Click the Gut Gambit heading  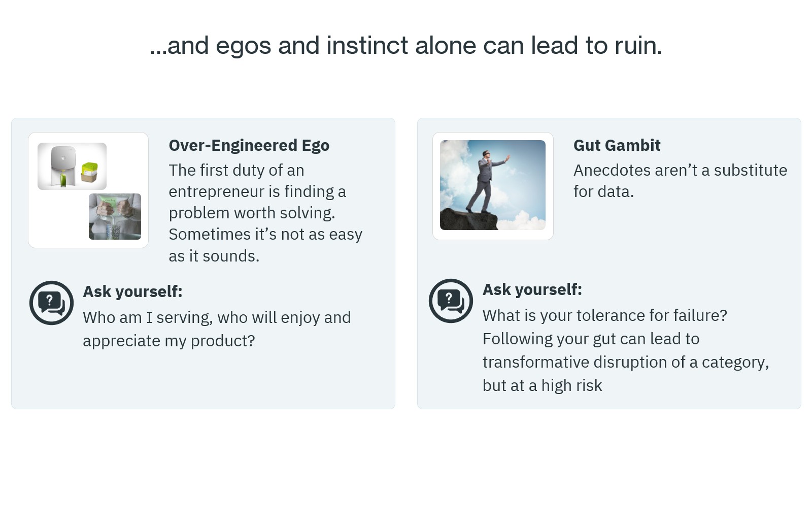[617, 145]
